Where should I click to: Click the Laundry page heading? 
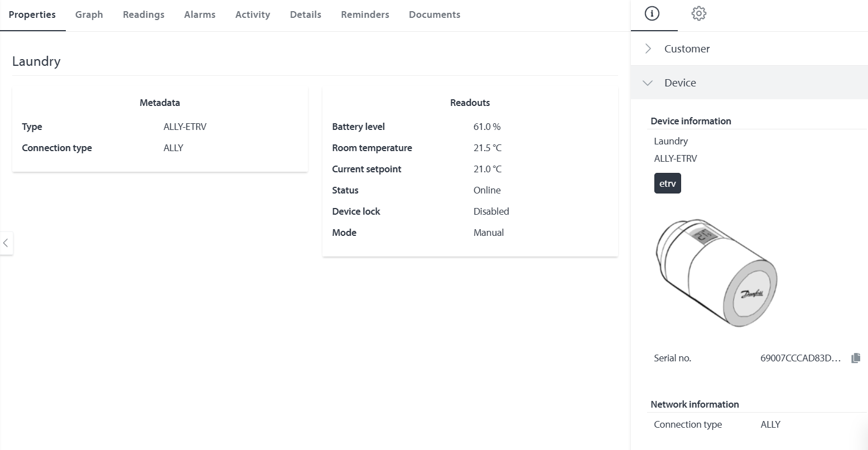[x=36, y=61]
